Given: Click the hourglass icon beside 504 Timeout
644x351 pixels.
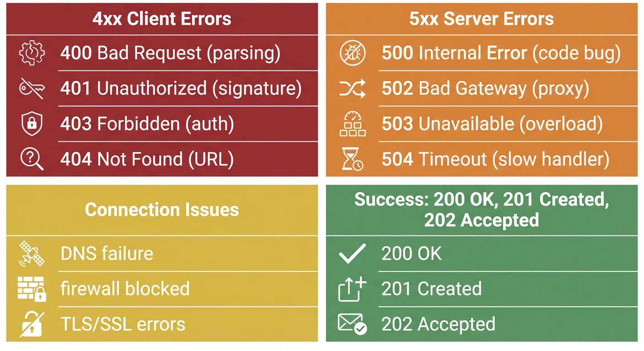Looking at the screenshot, I should [x=352, y=160].
